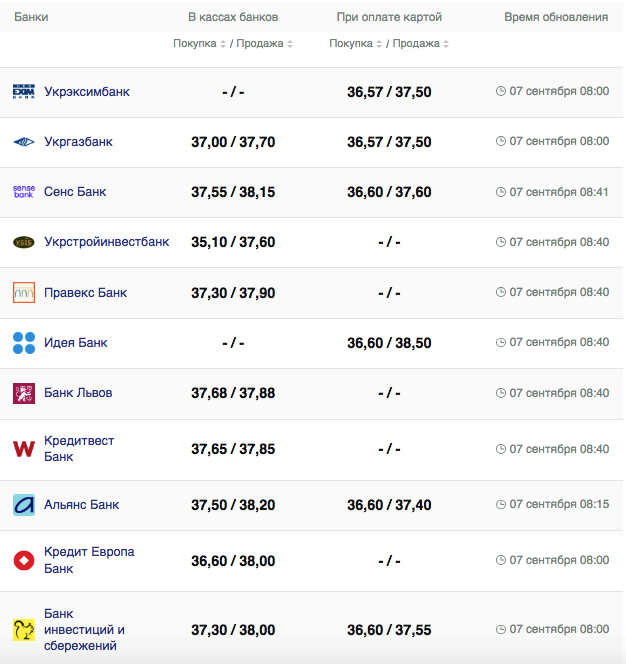This screenshot has height=664, width=626.
Task: Click the Правекс Банк logo icon
Action: 24,293
